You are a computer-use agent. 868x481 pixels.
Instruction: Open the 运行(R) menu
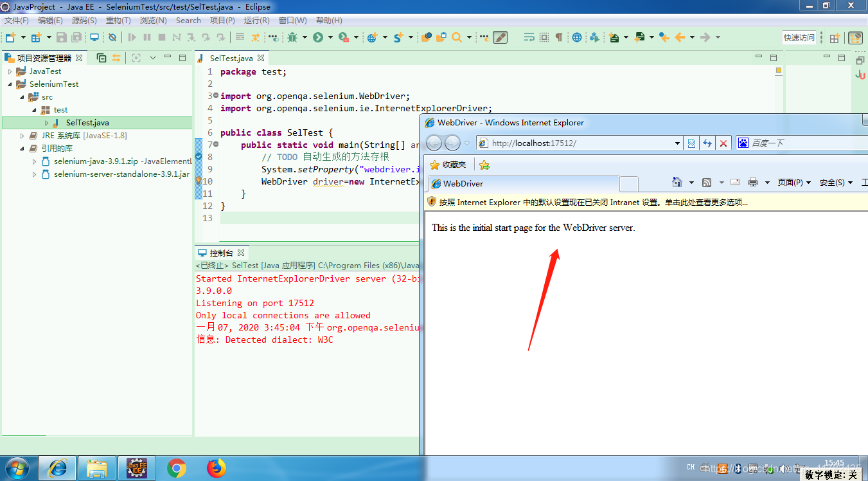[x=256, y=21]
